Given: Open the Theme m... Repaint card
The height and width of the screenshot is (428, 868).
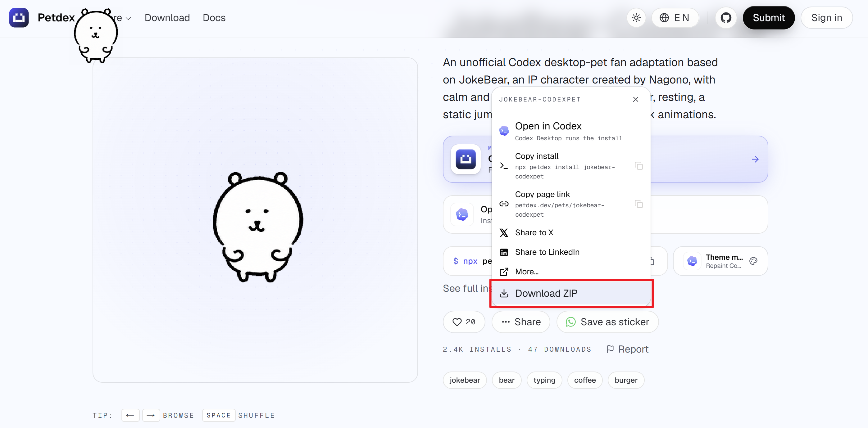Looking at the screenshot, I should pyautogui.click(x=720, y=261).
